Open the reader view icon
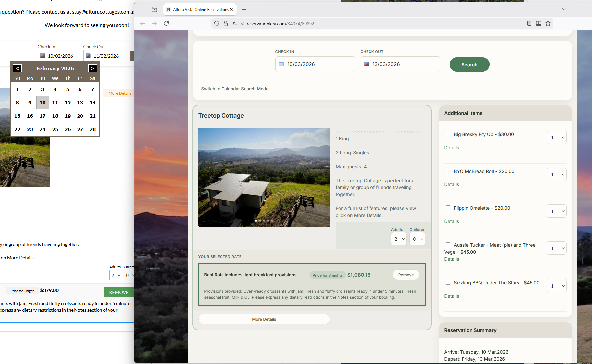The width and height of the screenshot is (592, 364). (529, 23)
